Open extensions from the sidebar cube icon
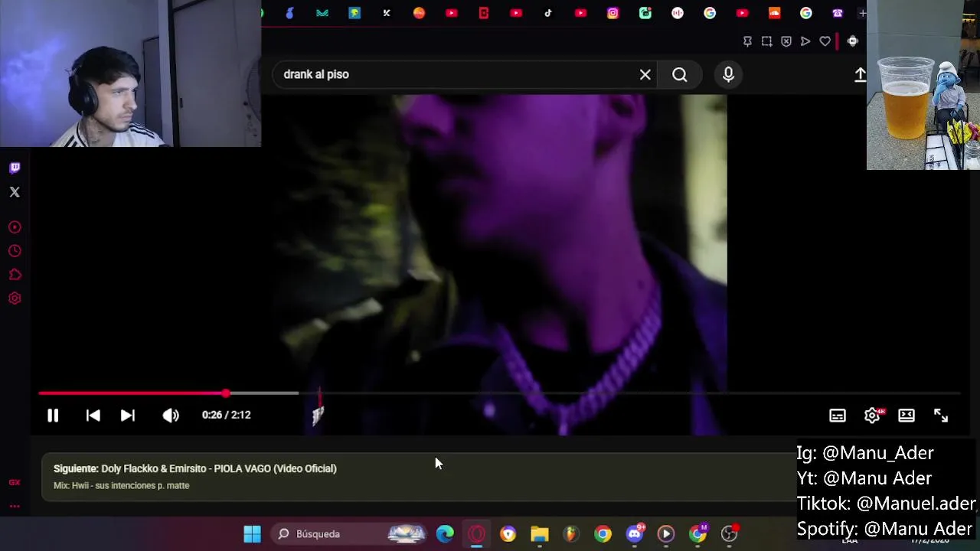980x551 pixels. tap(15, 275)
